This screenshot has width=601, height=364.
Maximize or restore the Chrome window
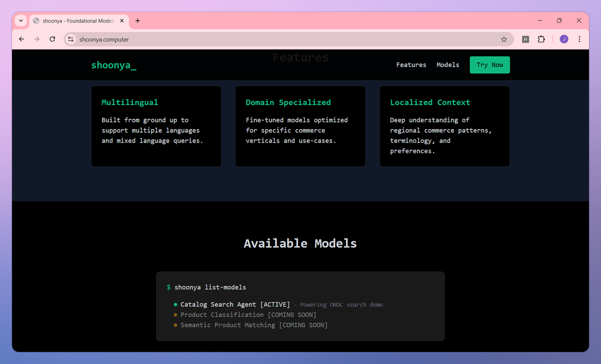559,21
